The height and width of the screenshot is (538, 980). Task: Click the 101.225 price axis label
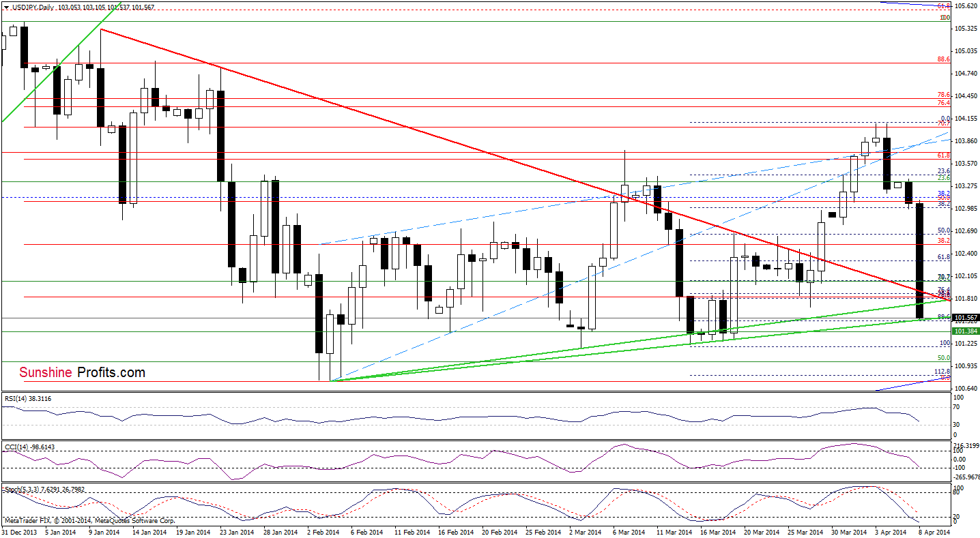pyautogui.click(x=966, y=344)
